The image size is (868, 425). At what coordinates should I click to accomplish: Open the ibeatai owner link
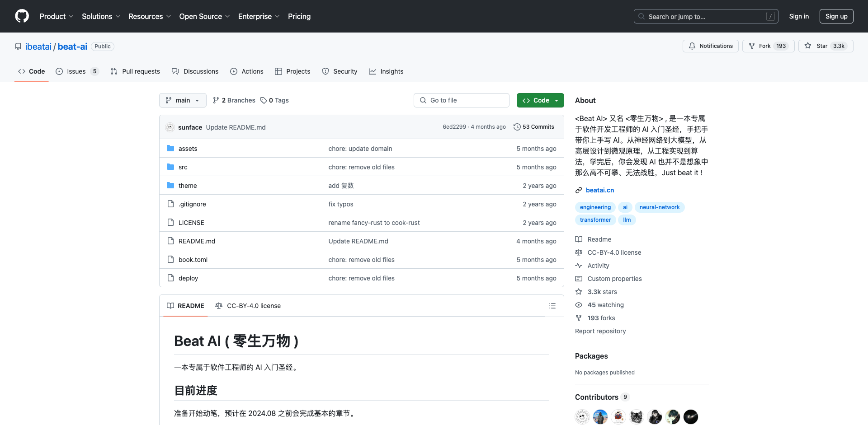click(x=38, y=47)
